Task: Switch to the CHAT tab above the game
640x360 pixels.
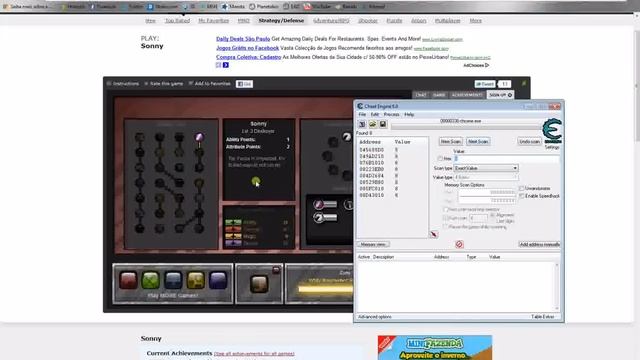Action: (x=420, y=95)
